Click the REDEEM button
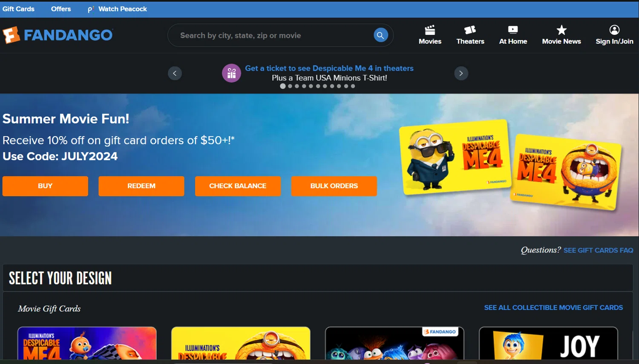 [x=141, y=186]
